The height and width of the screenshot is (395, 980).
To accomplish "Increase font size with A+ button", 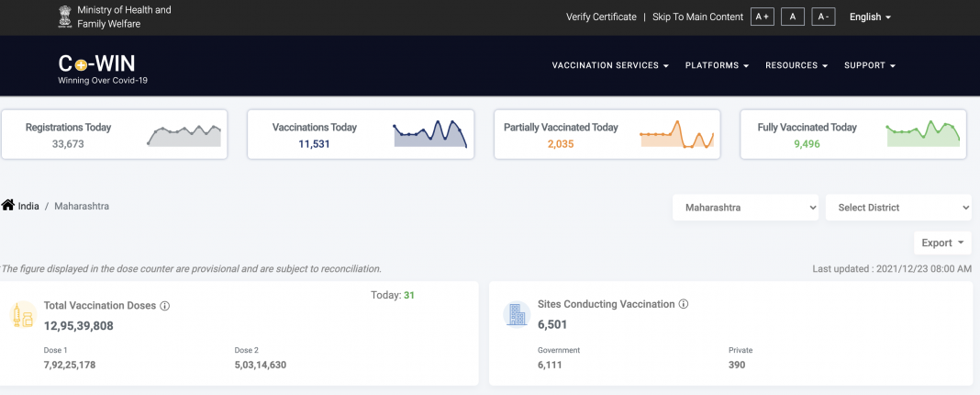I will coord(762,17).
